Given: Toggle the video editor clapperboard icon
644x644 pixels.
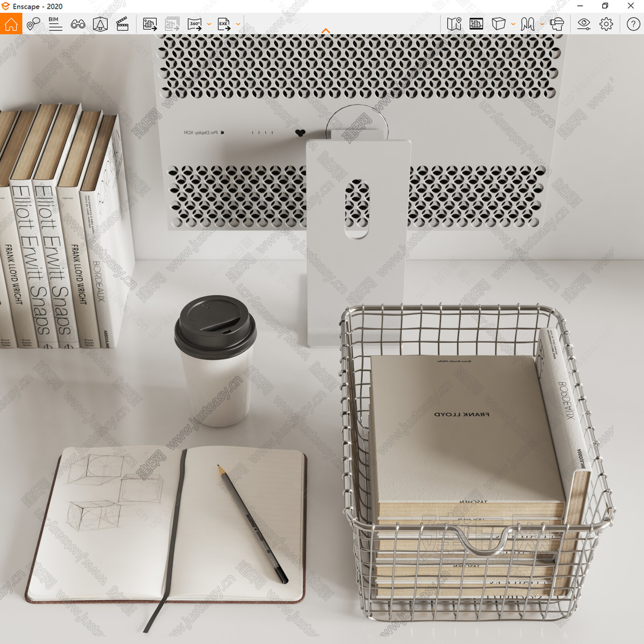Looking at the screenshot, I should (x=122, y=24).
